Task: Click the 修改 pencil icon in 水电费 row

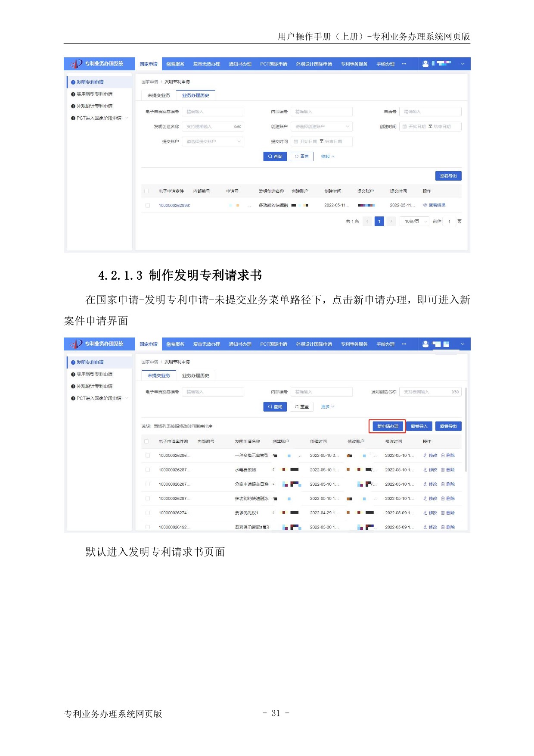Action: click(x=425, y=470)
